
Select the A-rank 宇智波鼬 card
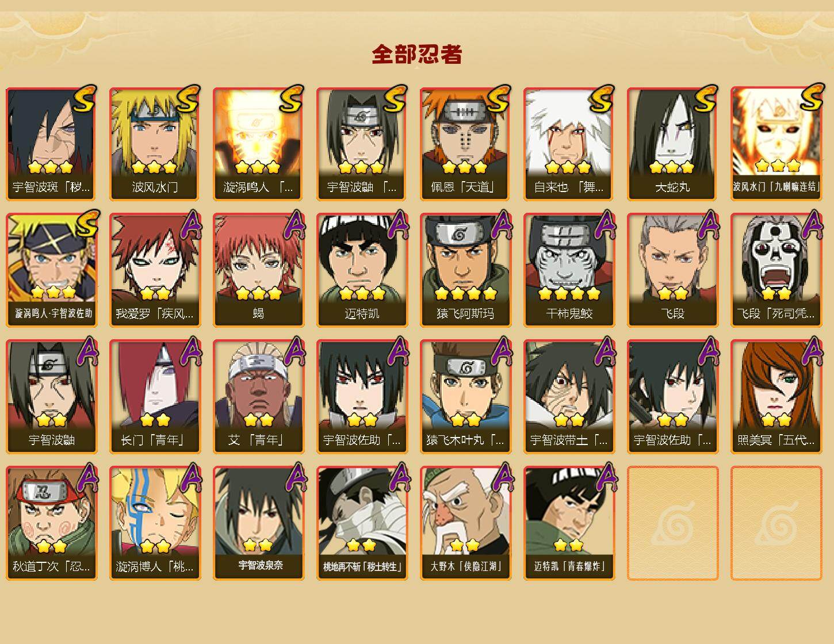pyautogui.click(x=51, y=397)
